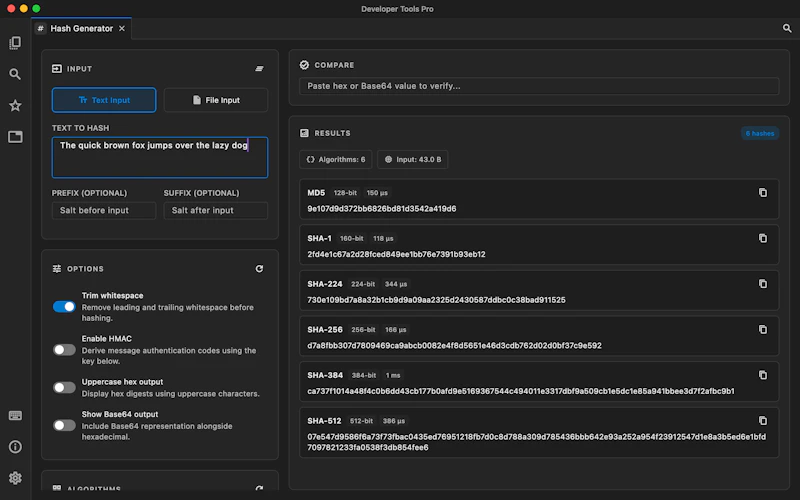This screenshot has height=500, width=800.
Task: Click the Input: 43.0 B chip
Action: coord(413,159)
